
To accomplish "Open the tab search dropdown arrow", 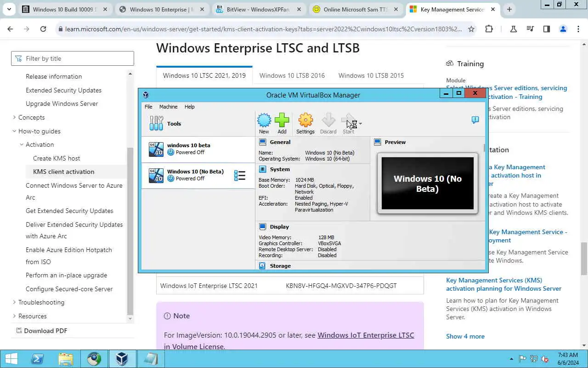I will [9, 9].
